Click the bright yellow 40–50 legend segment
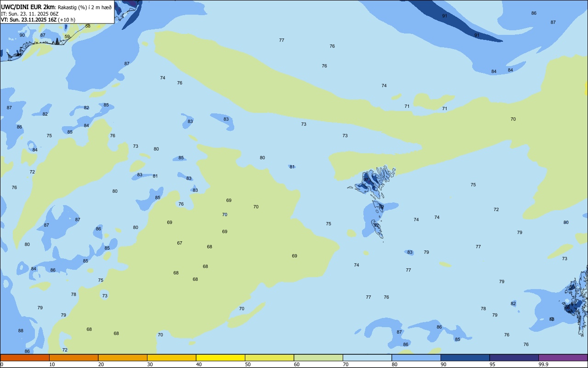588x368 pixels. 220,358
